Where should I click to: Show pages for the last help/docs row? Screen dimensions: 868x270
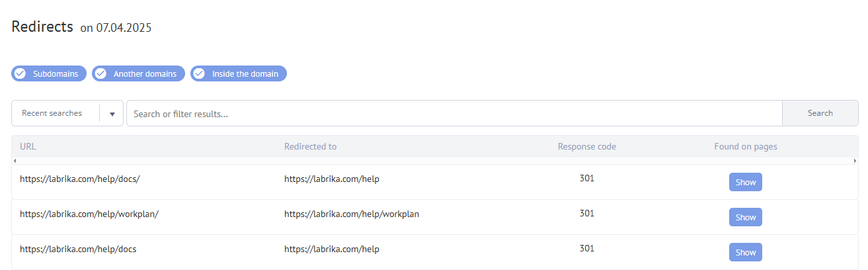point(745,252)
